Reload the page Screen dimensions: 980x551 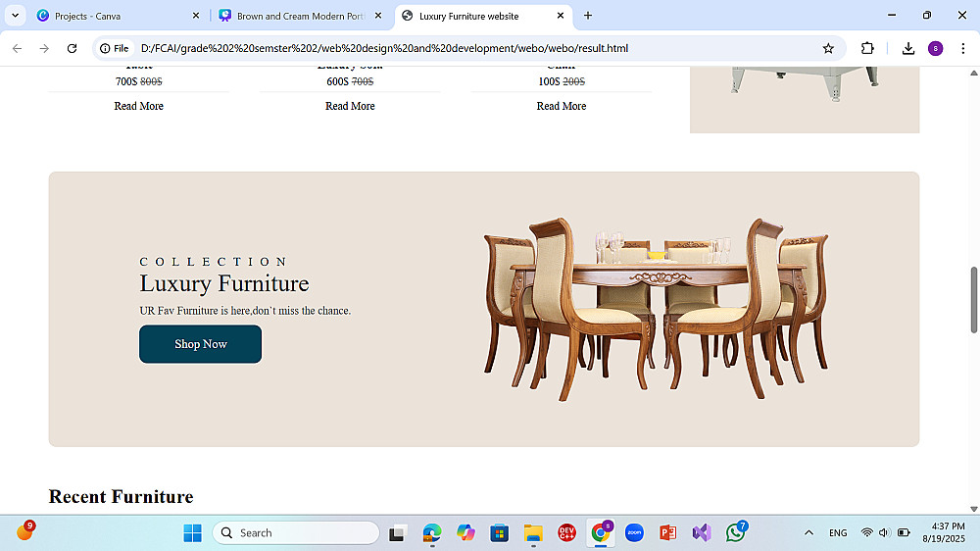(x=72, y=48)
